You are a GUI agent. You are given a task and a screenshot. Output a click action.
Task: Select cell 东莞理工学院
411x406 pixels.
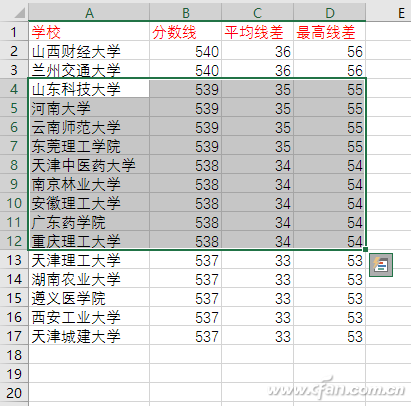(89, 146)
